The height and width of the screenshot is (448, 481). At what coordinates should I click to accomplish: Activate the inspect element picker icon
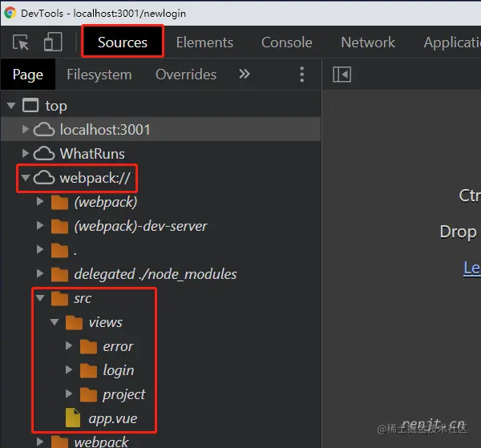click(21, 42)
